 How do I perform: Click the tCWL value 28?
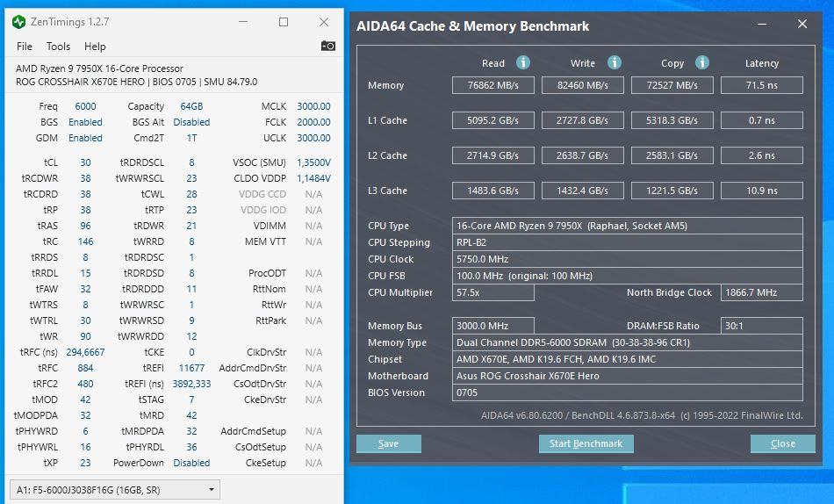[191, 194]
